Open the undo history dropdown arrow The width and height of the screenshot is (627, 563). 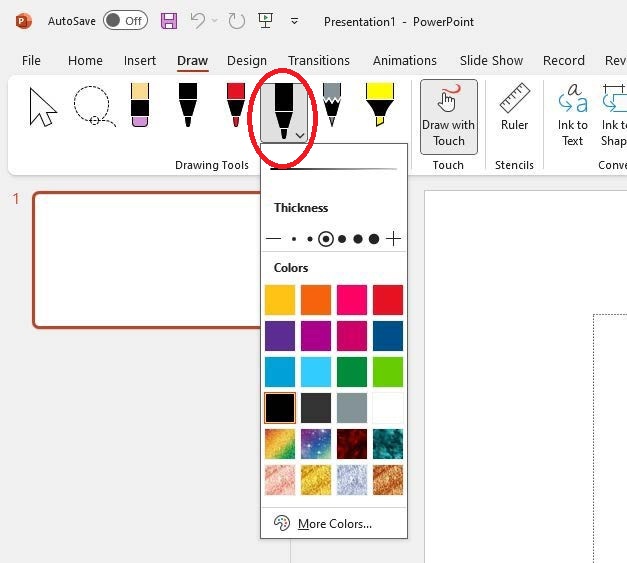coord(215,21)
